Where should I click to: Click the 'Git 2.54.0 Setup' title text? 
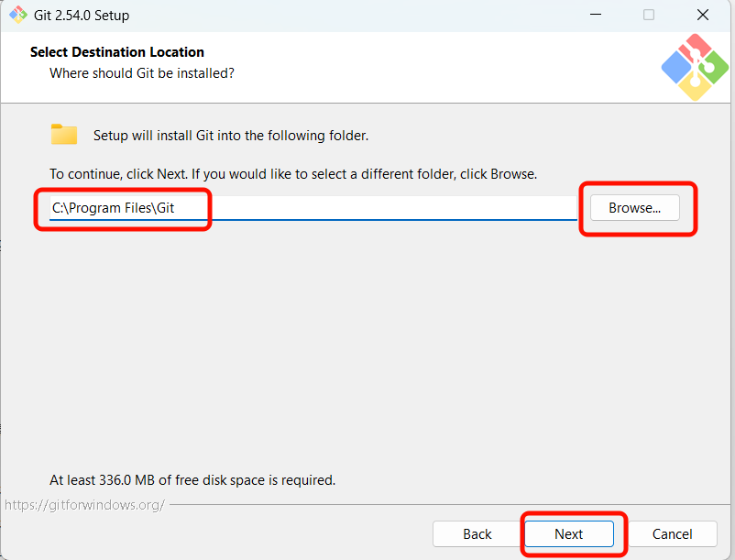82,15
